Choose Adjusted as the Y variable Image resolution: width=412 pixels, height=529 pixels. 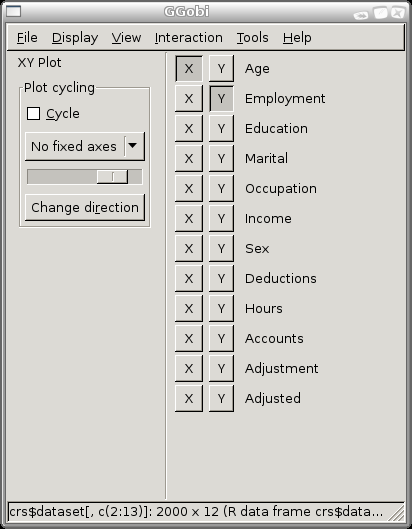(x=221, y=399)
